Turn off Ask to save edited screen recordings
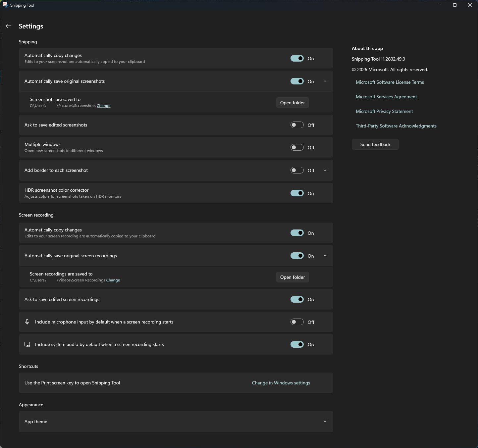The image size is (478, 448). pos(297,299)
